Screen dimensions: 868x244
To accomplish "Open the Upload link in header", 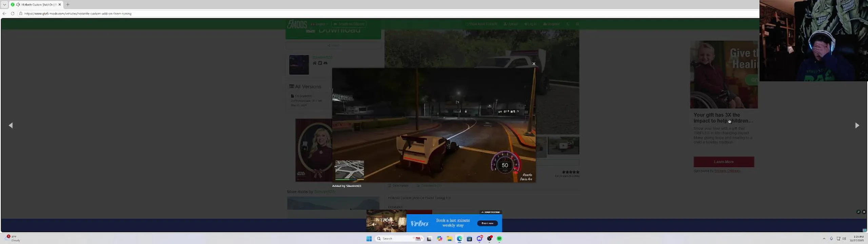I will (510, 24).
